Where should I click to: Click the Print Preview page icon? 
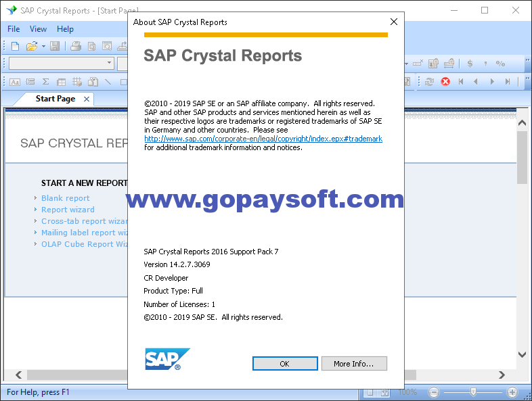point(91,46)
